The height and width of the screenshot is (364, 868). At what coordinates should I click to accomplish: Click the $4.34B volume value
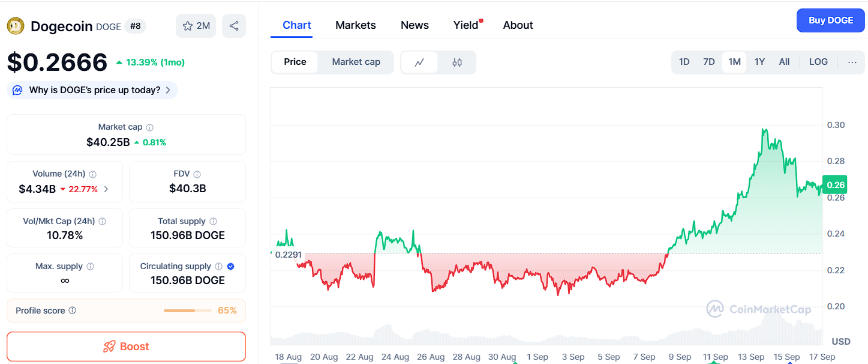pyautogui.click(x=37, y=189)
